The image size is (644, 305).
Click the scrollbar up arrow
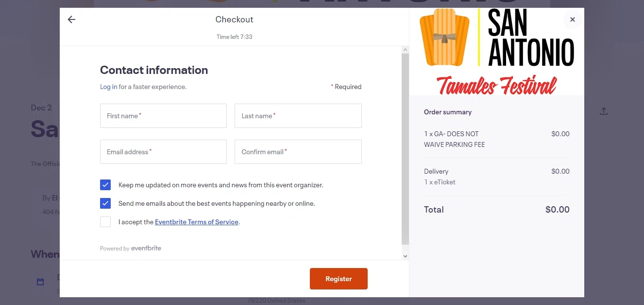pos(406,50)
